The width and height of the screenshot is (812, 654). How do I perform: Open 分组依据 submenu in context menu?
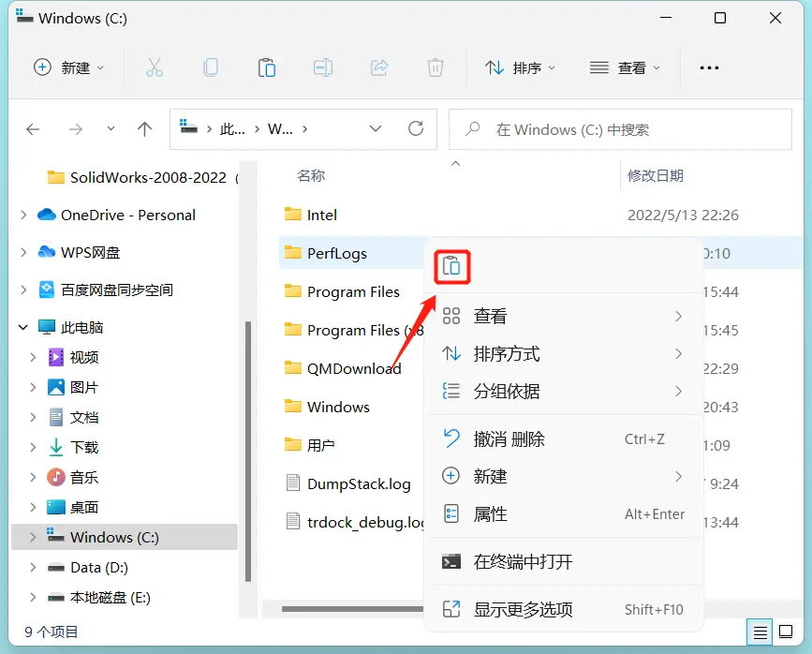point(563,392)
